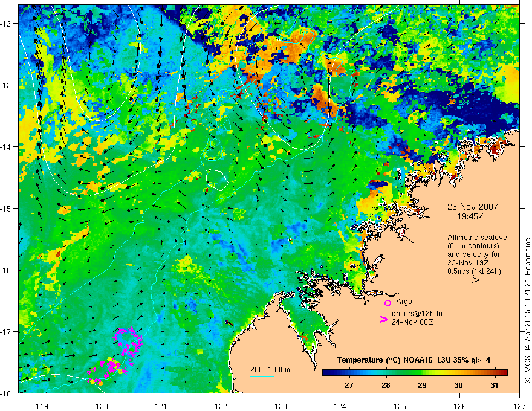Viewport: 532px width, 411px height.
Task: Select the temperature color bar
Action: (x=415, y=372)
